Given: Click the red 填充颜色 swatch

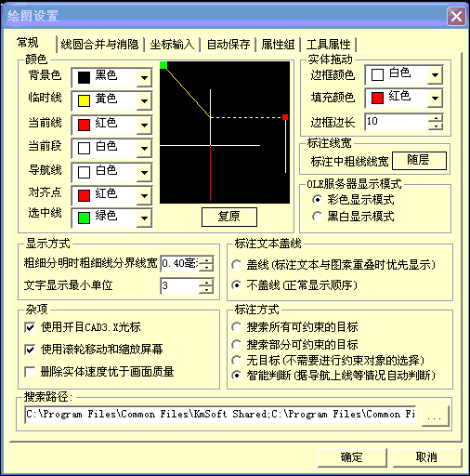Looking at the screenshot, I should tap(377, 99).
